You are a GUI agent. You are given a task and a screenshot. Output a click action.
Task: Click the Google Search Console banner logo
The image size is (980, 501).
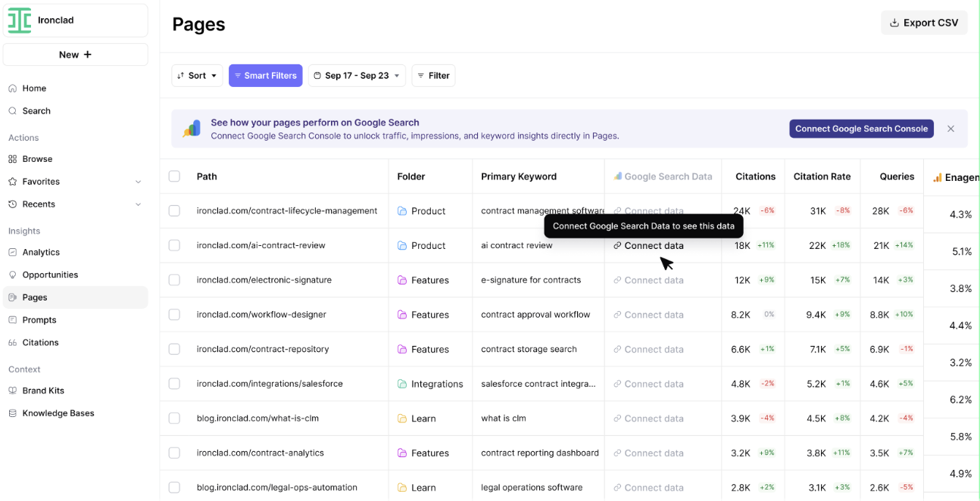click(x=192, y=129)
